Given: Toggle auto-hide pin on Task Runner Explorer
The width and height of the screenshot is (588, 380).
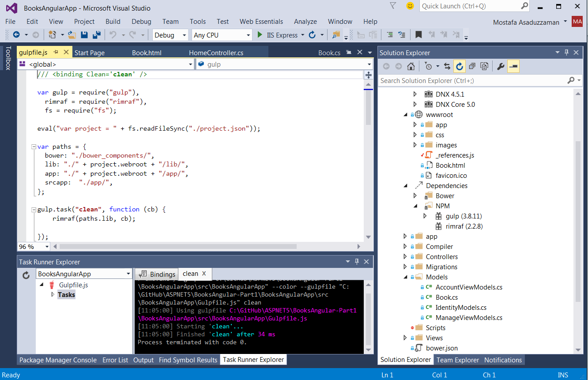Looking at the screenshot, I should coord(357,262).
